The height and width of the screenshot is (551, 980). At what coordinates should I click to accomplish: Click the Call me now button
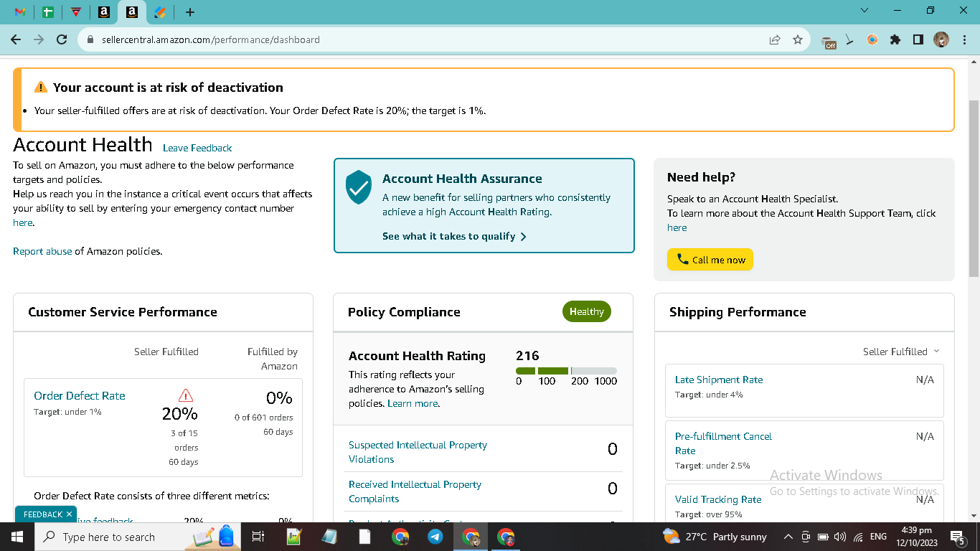coord(710,260)
